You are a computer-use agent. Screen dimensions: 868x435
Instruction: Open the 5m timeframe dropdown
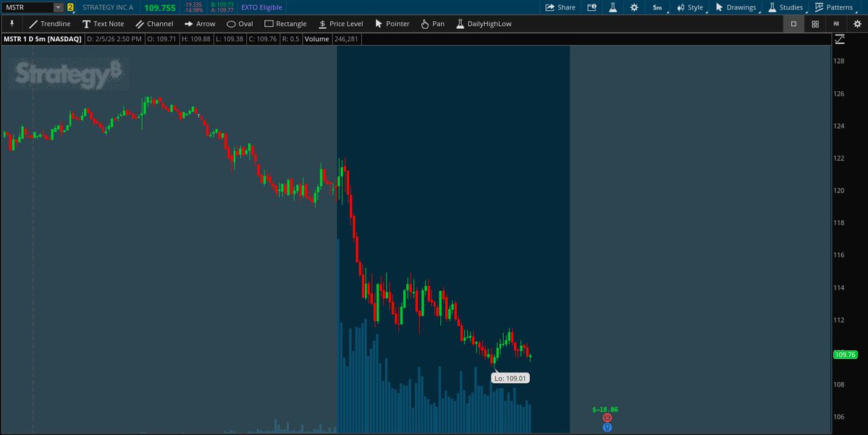[x=657, y=7]
